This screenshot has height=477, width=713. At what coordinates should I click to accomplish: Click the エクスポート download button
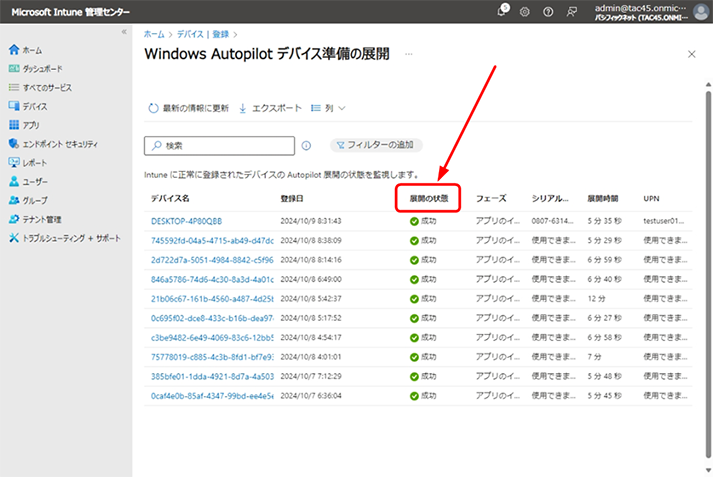270,108
